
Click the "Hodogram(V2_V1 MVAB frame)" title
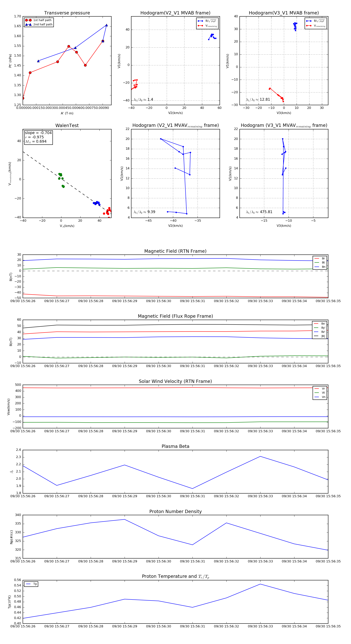pyautogui.click(x=175, y=13)
